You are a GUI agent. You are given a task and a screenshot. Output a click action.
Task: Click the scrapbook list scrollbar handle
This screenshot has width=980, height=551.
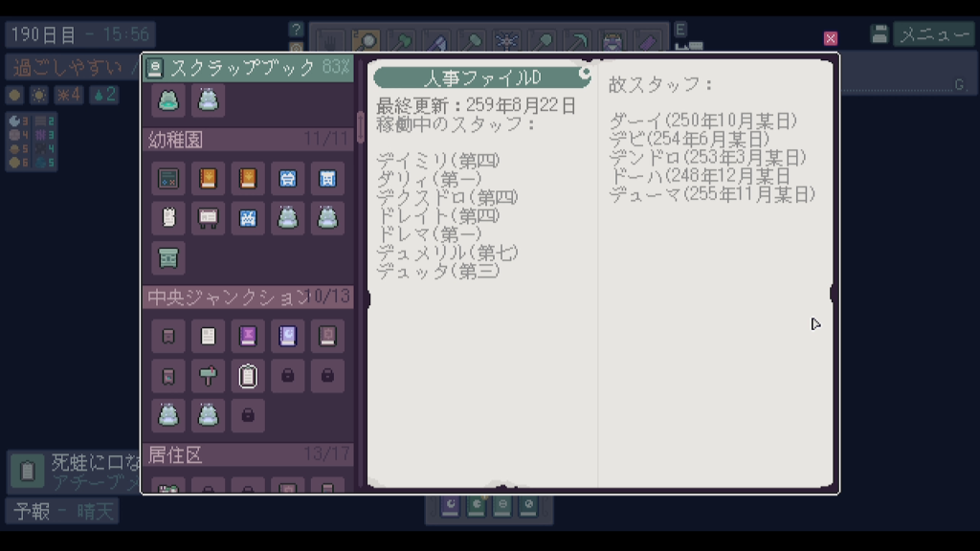[x=360, y=127]
